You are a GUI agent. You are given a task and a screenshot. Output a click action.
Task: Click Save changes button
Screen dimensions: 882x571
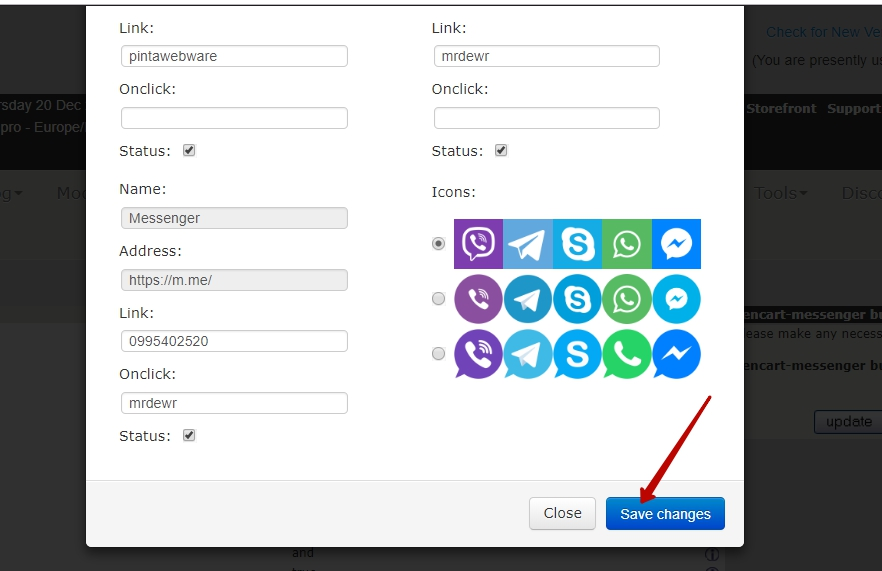[x=665, y=514]
